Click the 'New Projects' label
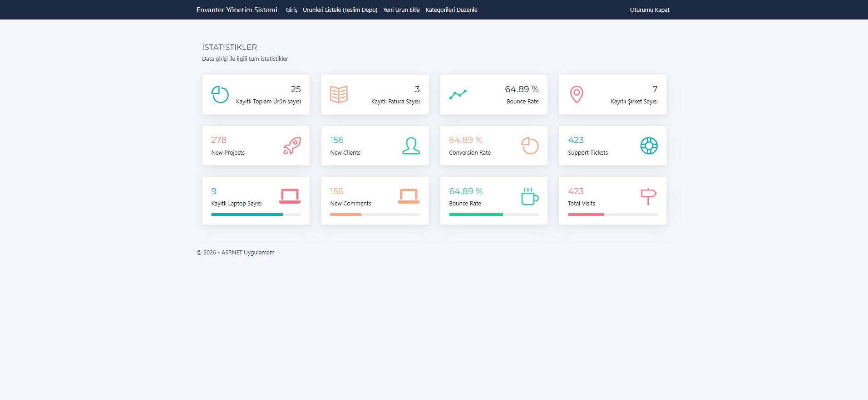 coord(228,153)
